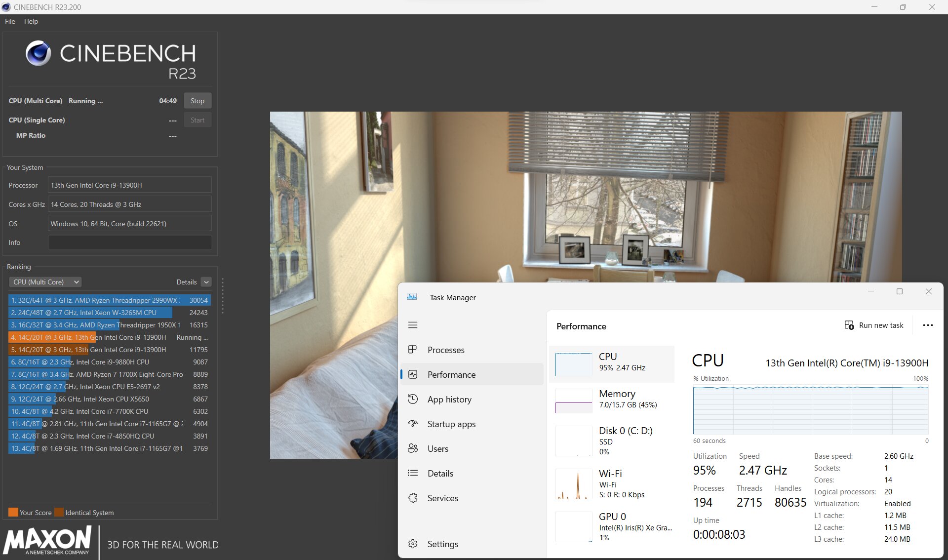Open the Help menu
This screenshot has width=948, height=560.
pos(31,21)
